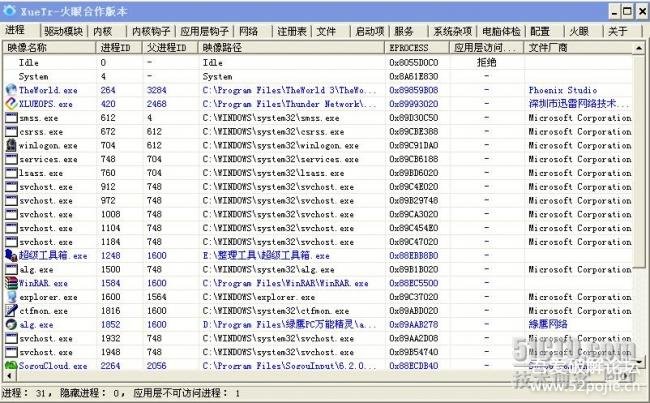The width and height of the screenshot is (650, 403).
Task: Click the vertical scrollbar up arrow
Action: (x=639, y=48)
